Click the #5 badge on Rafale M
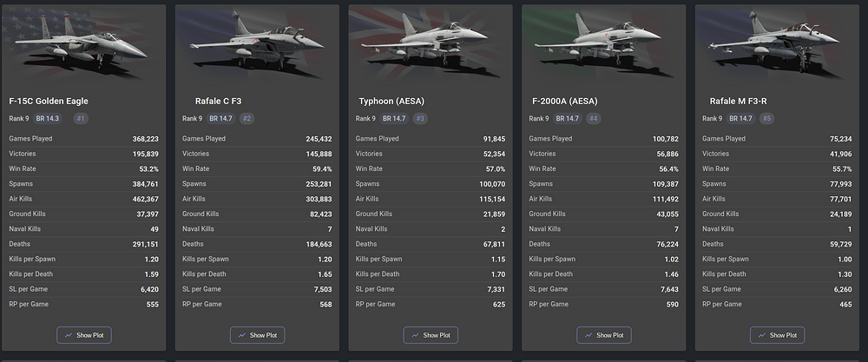 766,118
